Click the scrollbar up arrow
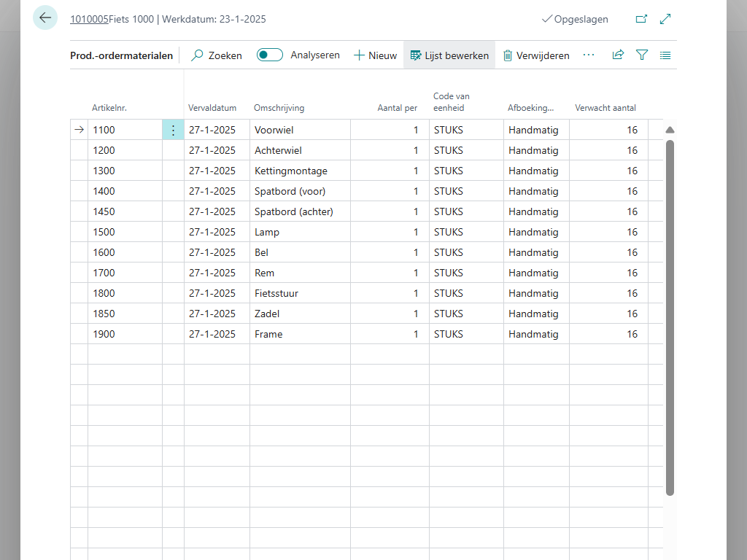Image resolution: width=747 pixels, height=560 pixels. coord(670,130)
